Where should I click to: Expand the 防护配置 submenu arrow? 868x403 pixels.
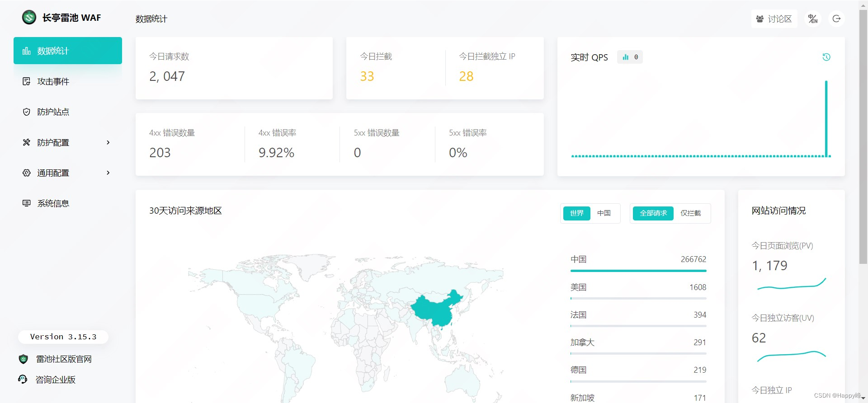point(108,142)
